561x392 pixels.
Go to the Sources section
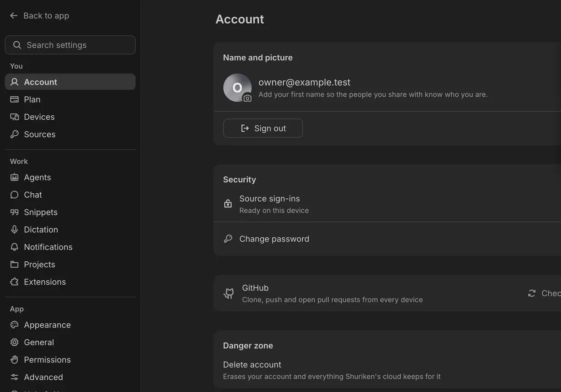70,134
